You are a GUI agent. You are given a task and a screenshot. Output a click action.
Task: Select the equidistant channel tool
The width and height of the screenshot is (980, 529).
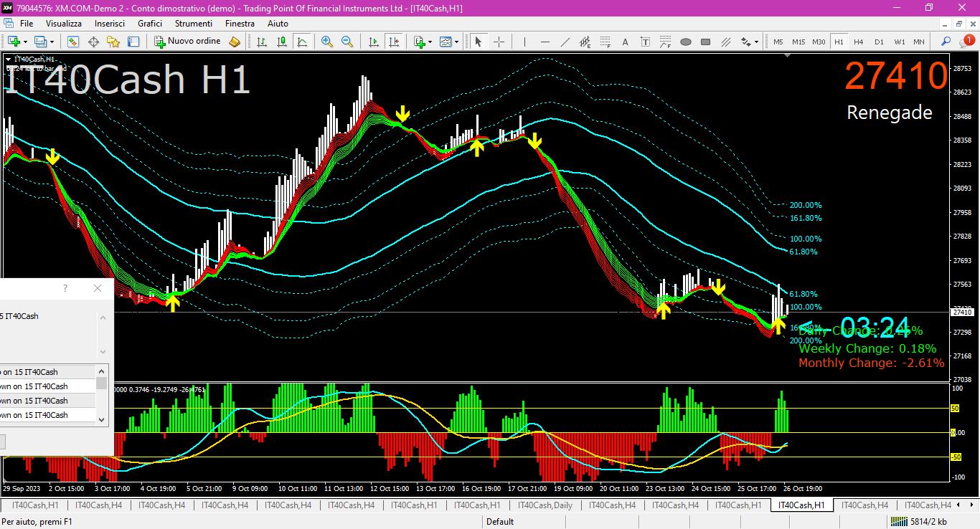coord(585,42)
